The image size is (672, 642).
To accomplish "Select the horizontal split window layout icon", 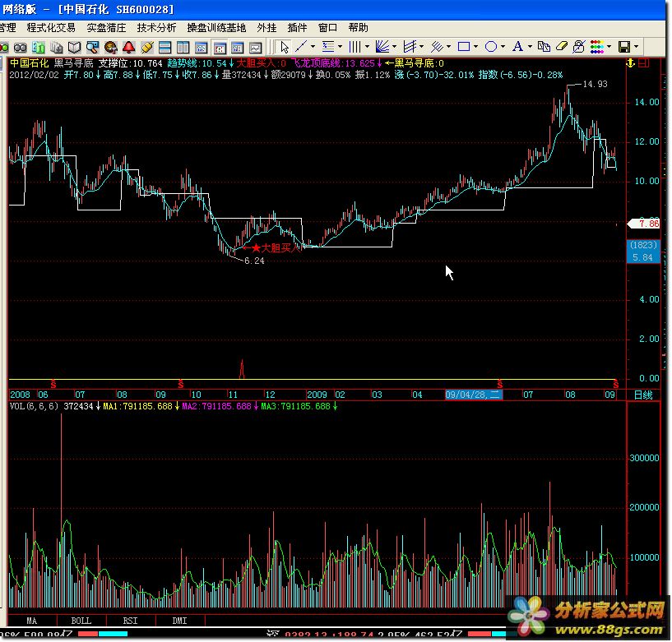I will click(x=165, y=47).
